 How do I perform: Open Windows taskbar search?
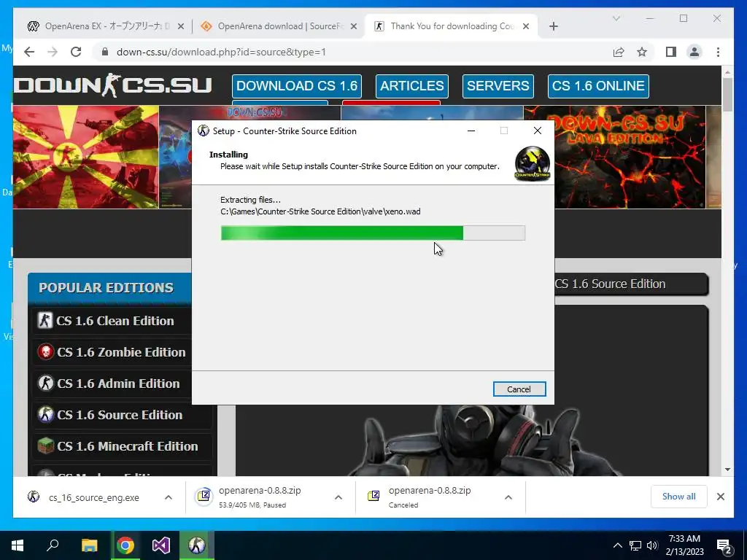(53, 545)
